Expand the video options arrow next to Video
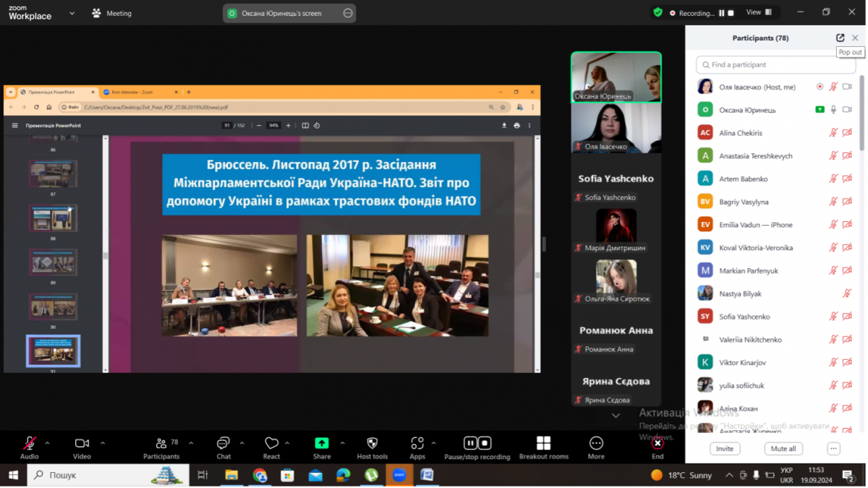This screenshot has height=488, width=868. [103, 443]
